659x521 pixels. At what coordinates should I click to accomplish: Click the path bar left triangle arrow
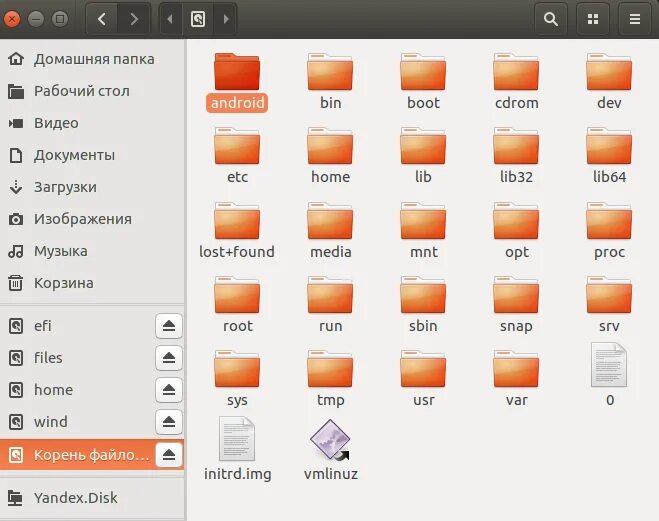click(170, 19)
